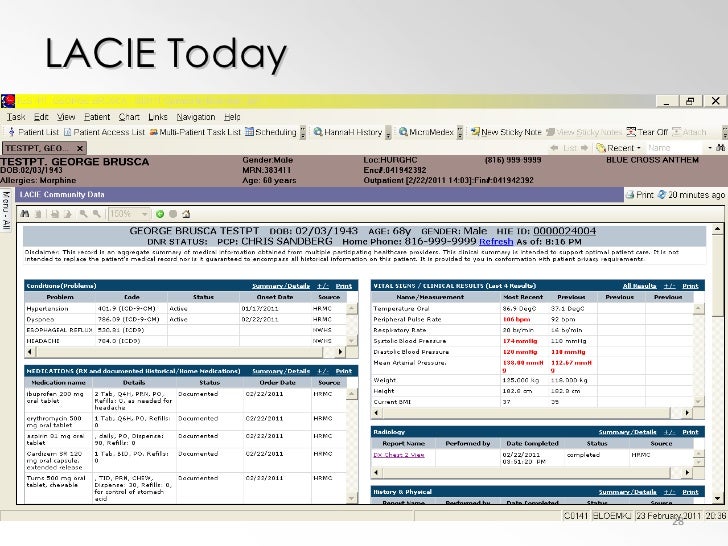
Task: Open the Help menu
Action: pyautogui.click(x=232, y=117)
